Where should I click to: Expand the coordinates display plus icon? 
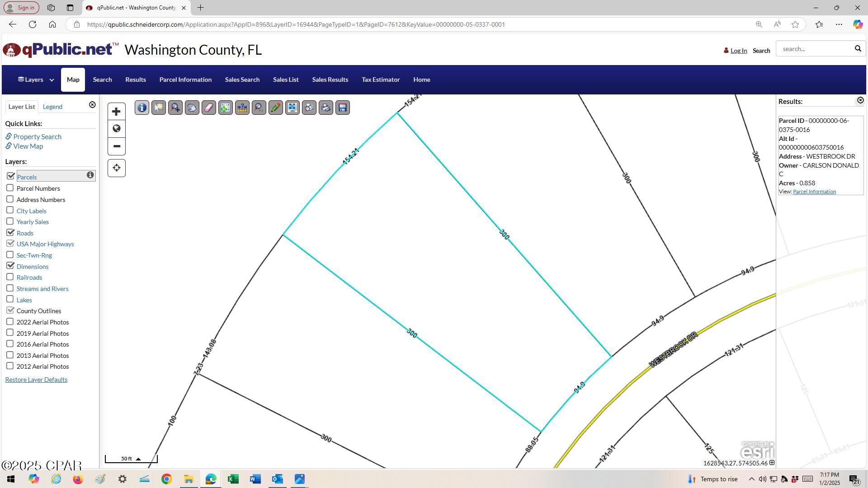pos(772,463)
